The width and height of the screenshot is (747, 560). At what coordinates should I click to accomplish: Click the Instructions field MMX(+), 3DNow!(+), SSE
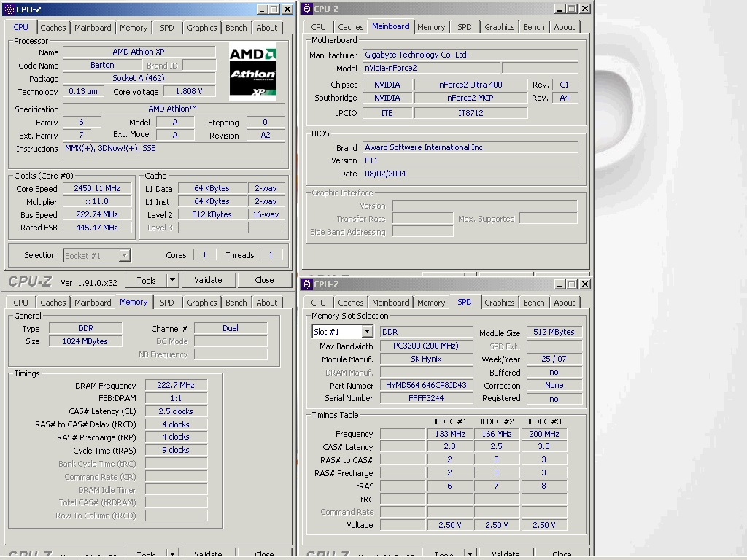pos(174,153)
